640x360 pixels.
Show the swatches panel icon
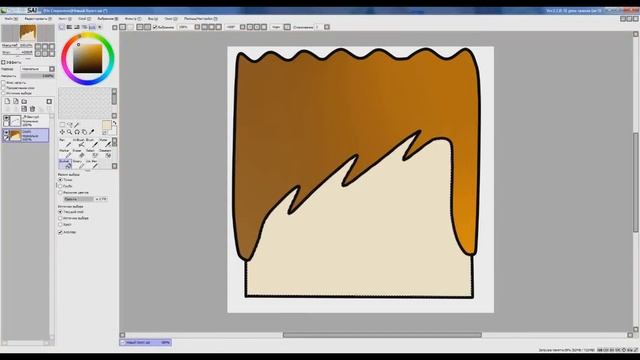(x=93, y=27)
